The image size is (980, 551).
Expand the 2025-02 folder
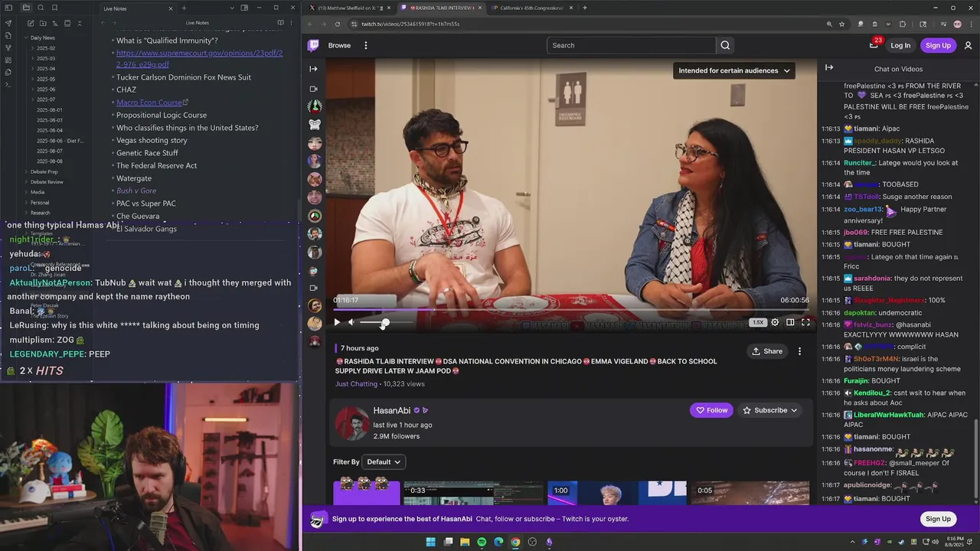tap(45, 48)
